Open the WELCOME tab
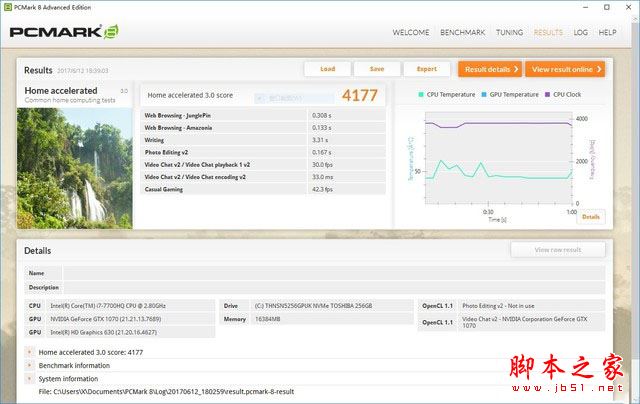The width and height of the screenshot is (640, 404). pyautogui.click(x=411, y=33)
